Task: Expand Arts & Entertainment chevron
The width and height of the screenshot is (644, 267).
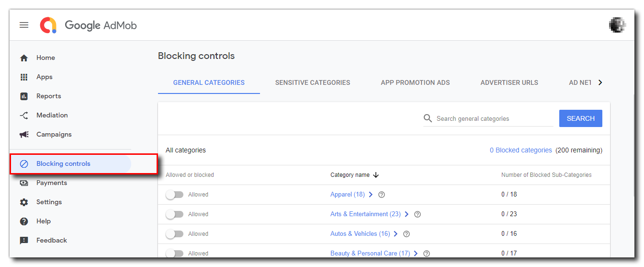Action: coord(407,214)
